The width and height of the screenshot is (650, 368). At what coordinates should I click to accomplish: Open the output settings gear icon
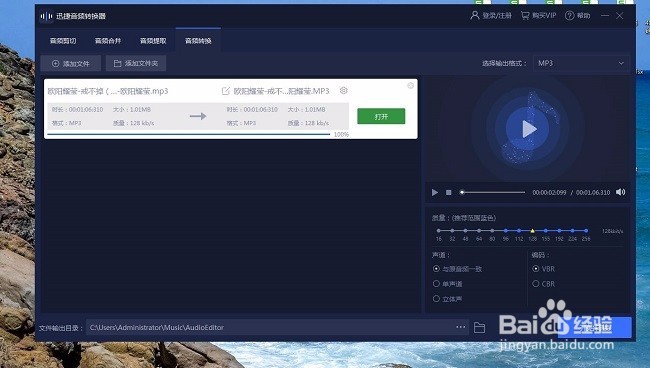point(344,90)
